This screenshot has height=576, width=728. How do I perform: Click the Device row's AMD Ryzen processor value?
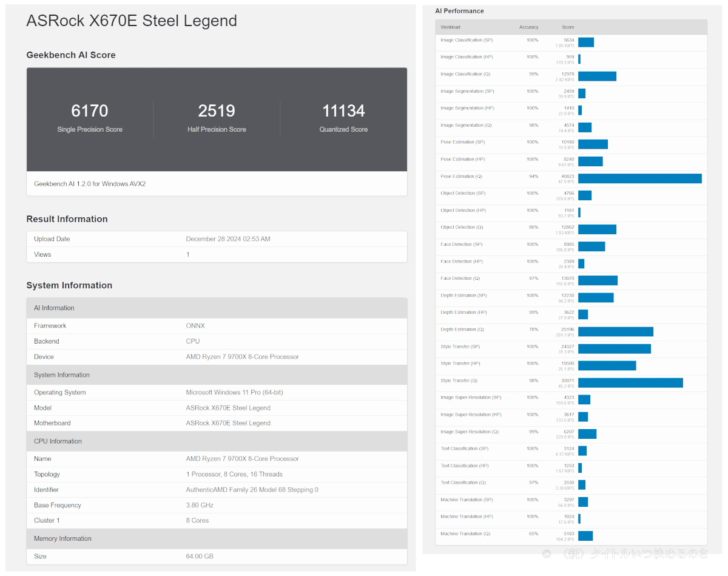[x=242, y=357]
